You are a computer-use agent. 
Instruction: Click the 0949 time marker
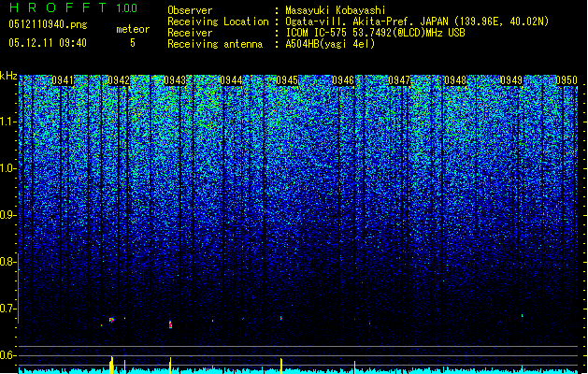click(511, 80)
